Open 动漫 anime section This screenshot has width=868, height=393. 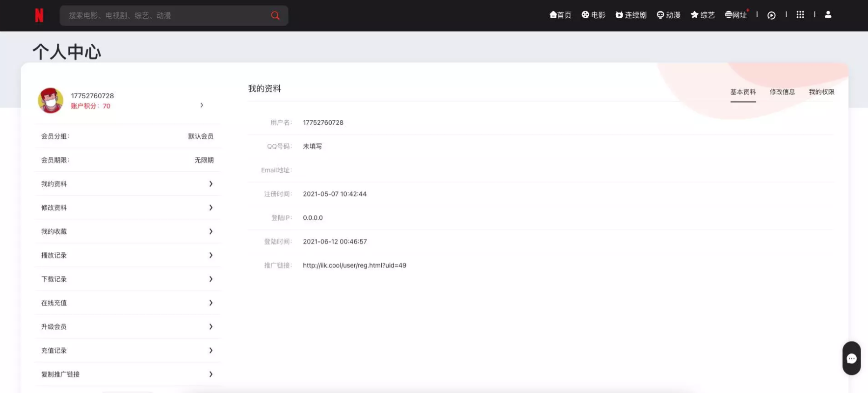tap(668, 15)
